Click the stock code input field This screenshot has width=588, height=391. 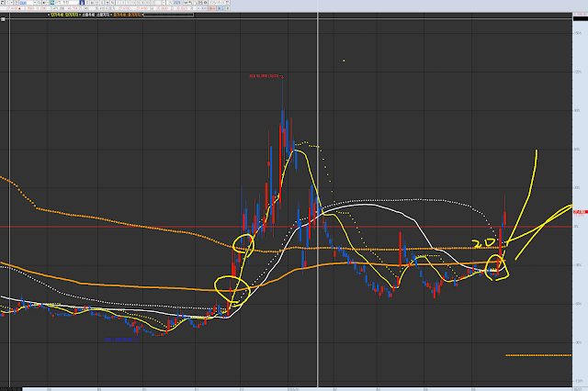[27, 3]
